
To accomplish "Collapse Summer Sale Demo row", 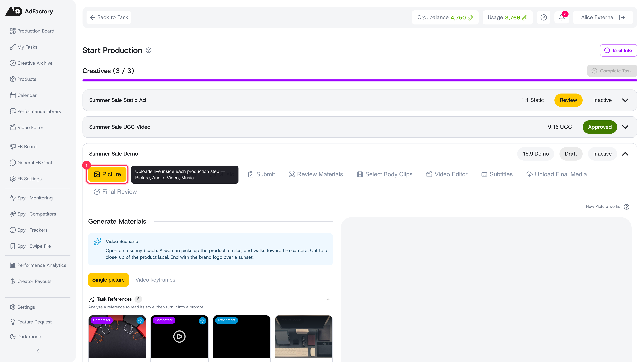I will click(625, 154).
